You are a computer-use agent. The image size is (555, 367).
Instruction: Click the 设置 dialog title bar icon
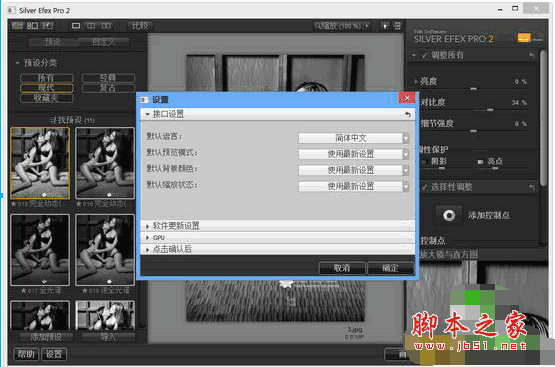144,100
